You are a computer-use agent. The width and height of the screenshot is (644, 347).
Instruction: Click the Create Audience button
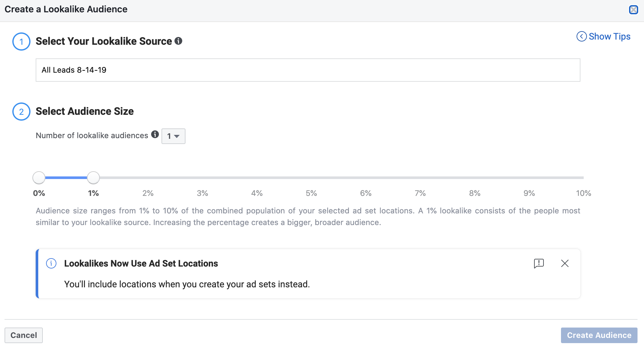(599, 335)
